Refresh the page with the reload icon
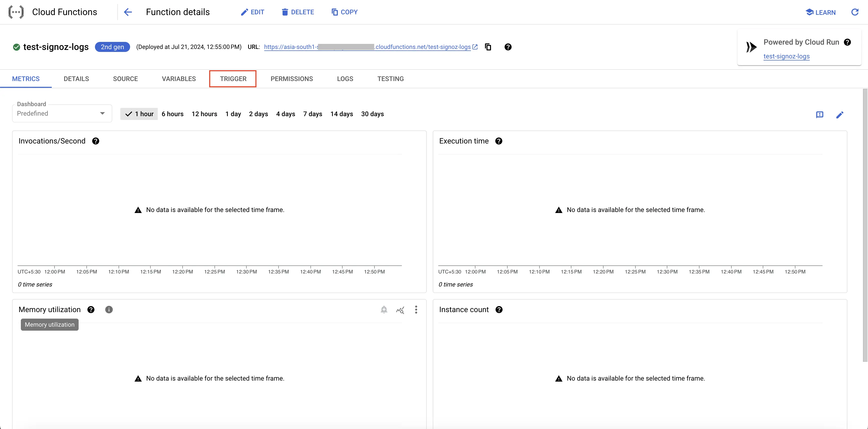Viewport: 868px width, 429px height. [x=854, y=12]
